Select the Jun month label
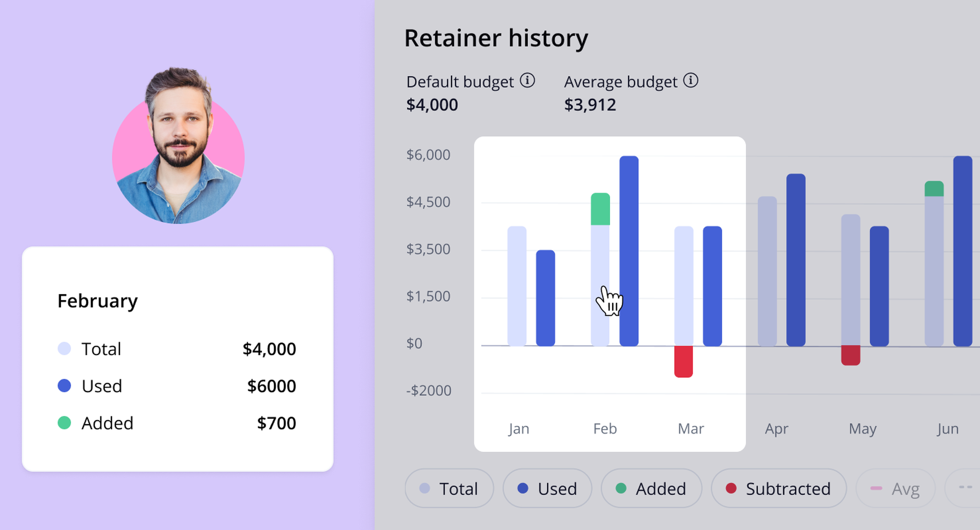The height and width of the screenshot is (530, 980). click(x=947, y=428)
